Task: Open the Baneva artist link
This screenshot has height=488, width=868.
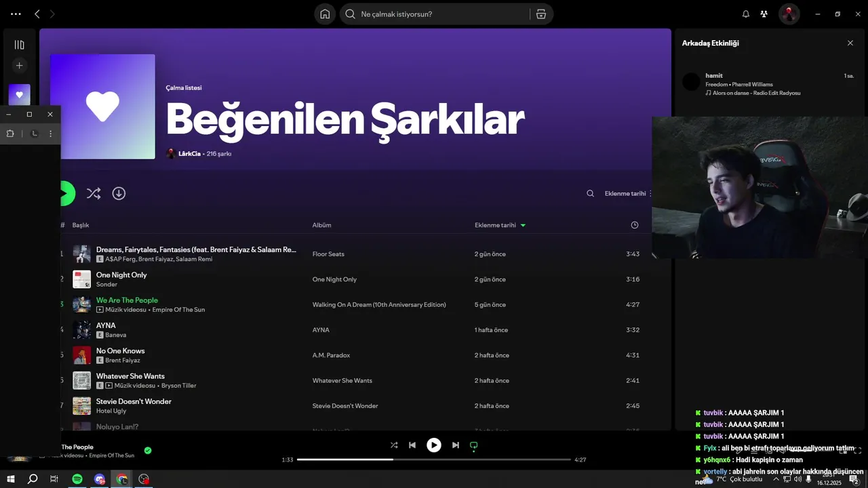Action: (x=116, y=335)
